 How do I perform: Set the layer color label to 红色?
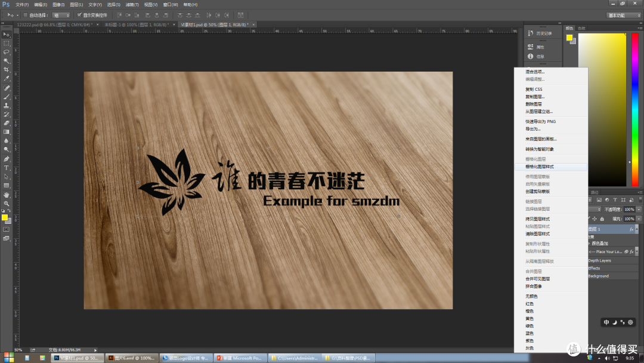pyautogui.click(x=551, y=304)
